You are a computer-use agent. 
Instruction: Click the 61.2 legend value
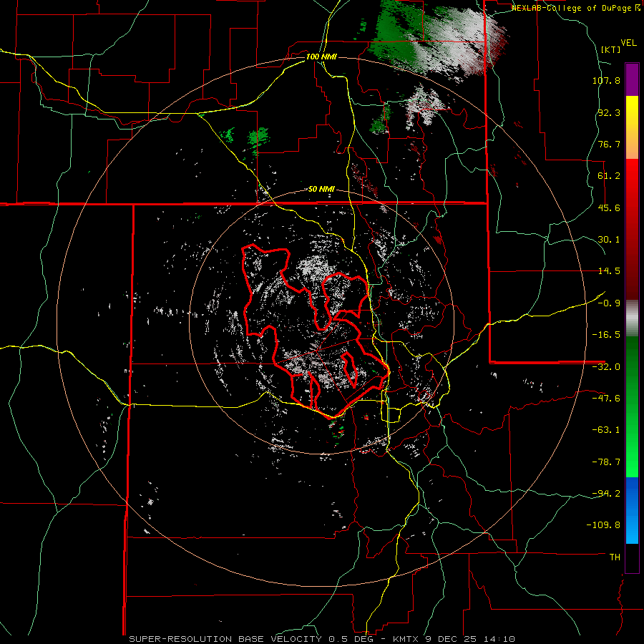609,176
